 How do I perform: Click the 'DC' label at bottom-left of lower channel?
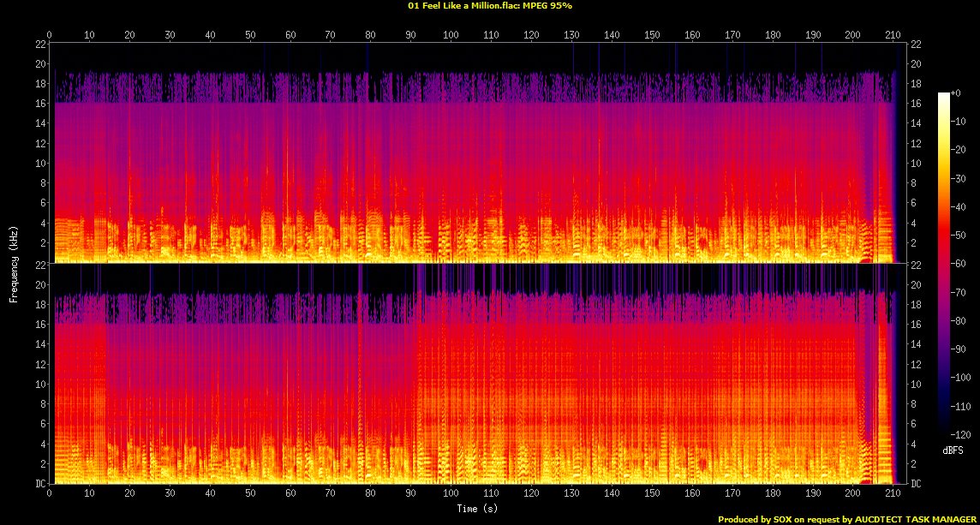(40, 484)
